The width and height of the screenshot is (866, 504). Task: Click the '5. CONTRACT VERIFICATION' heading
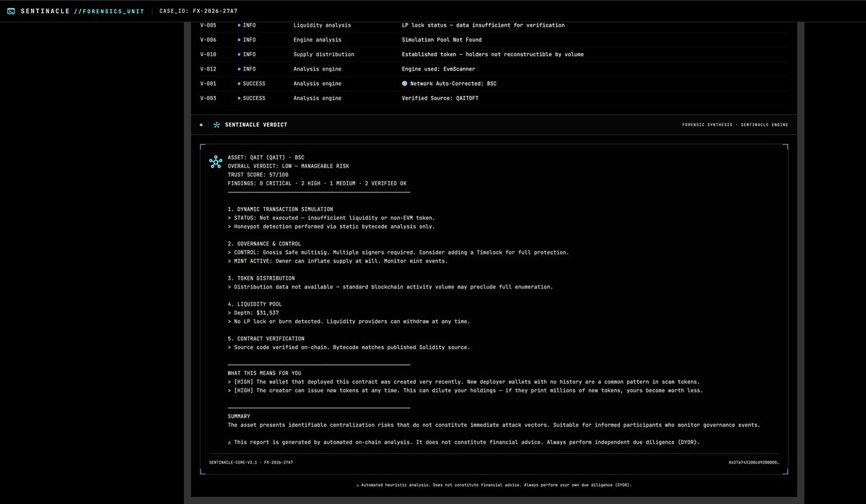point(266,339)
